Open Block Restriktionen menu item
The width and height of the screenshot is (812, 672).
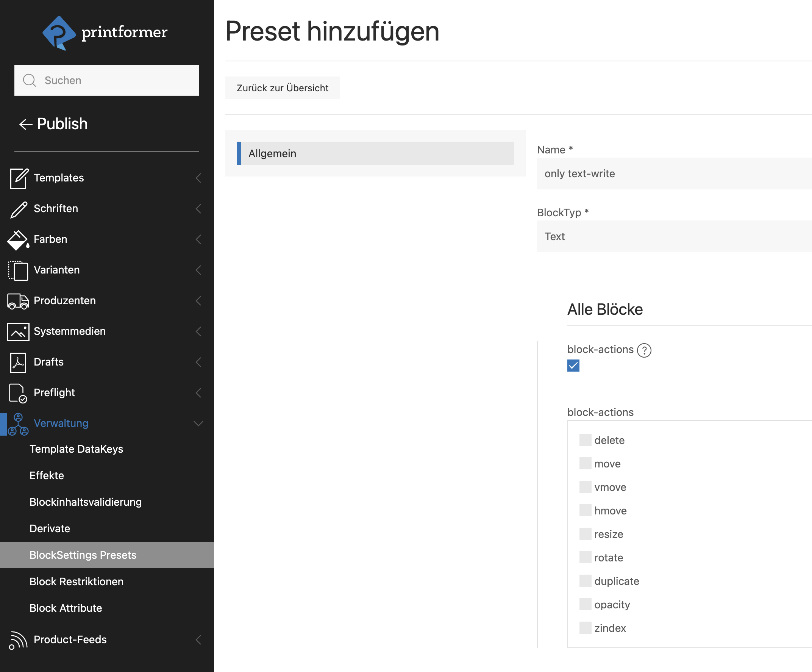[x=77, y=581]
